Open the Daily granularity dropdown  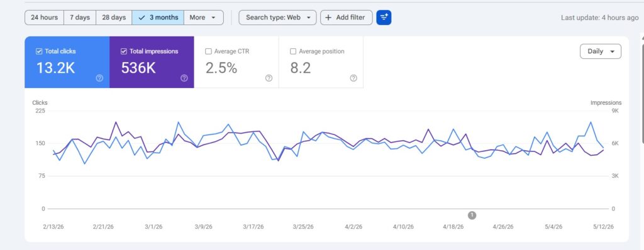click(601, 52)
